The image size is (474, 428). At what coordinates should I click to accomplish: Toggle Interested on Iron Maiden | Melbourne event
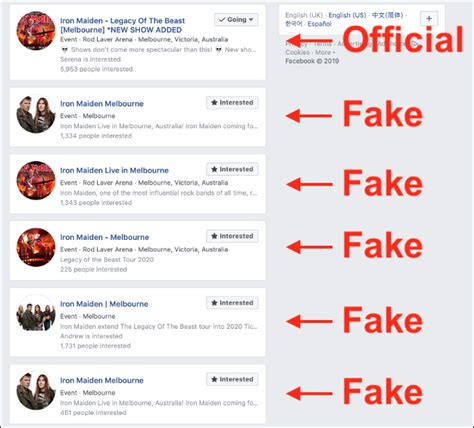[232, 303]
